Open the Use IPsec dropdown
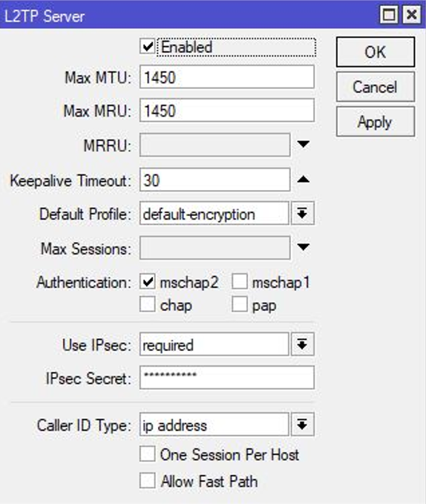Viewport: 426px width, 504px height. click(x=302, y=344)
